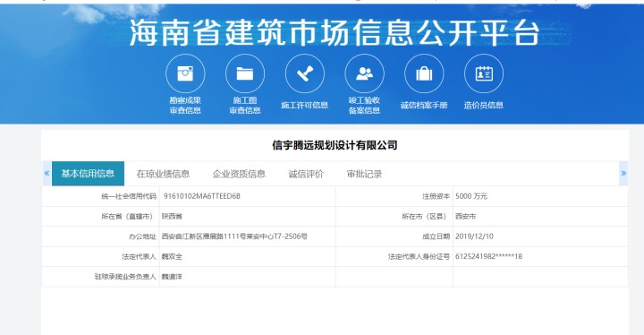Click the 办公地址 label

coord(142,236)
